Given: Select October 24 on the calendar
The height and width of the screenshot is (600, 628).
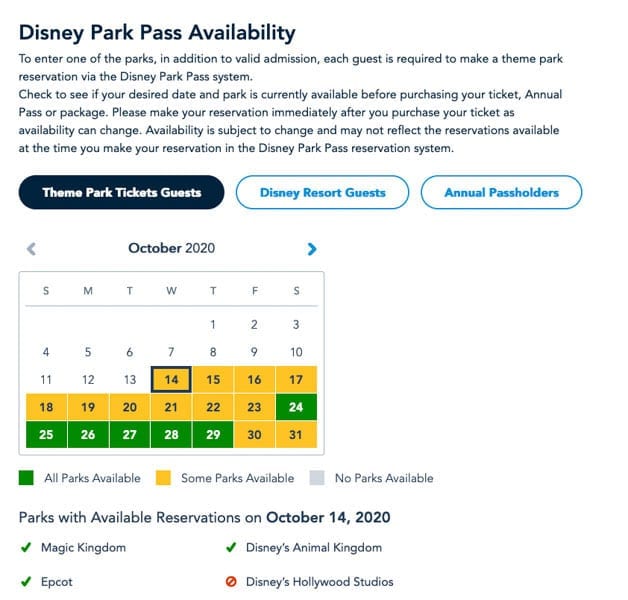Looking at the screenshot, I should point(296,408).
